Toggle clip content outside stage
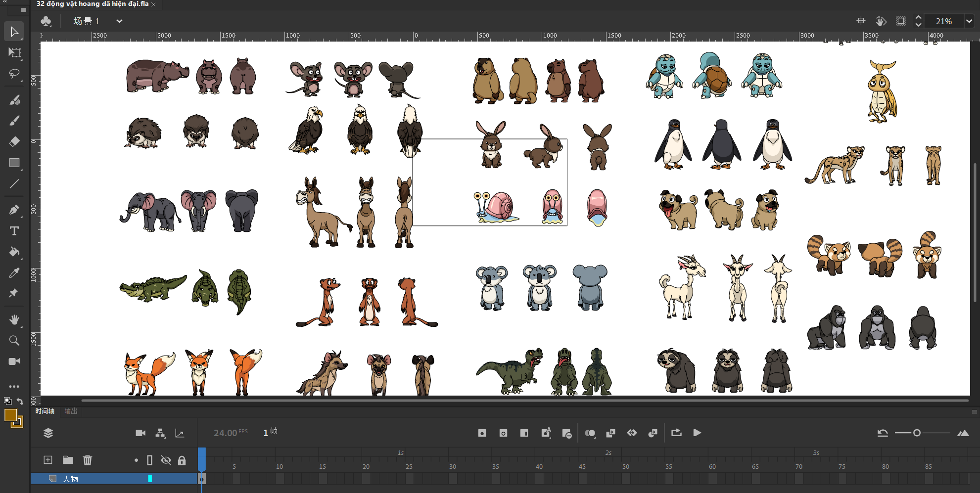980x493 pixels. pos(901,21)
